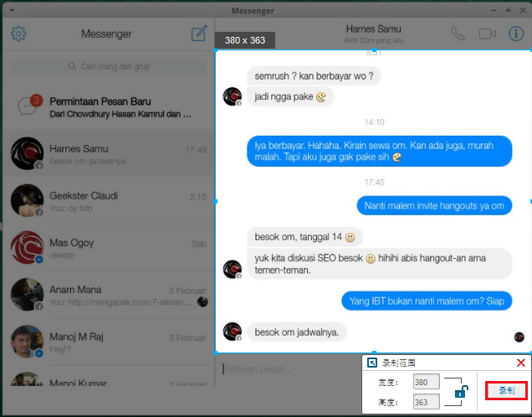Click sender avatar beside 'besok om jadwalnya.'

click(x=233, y=332)
